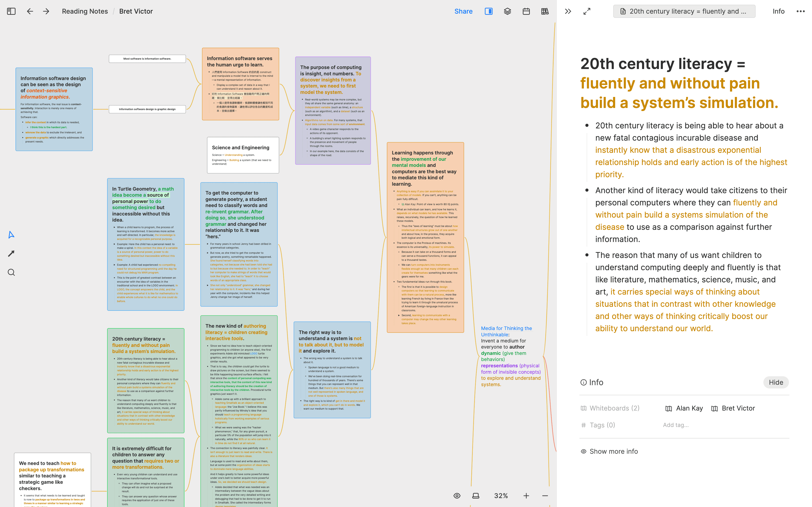Click the expand to fullscreen icon

[x=587, y=11]
